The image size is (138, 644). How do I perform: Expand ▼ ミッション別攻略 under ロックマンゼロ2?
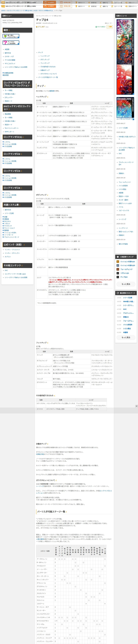10,161
